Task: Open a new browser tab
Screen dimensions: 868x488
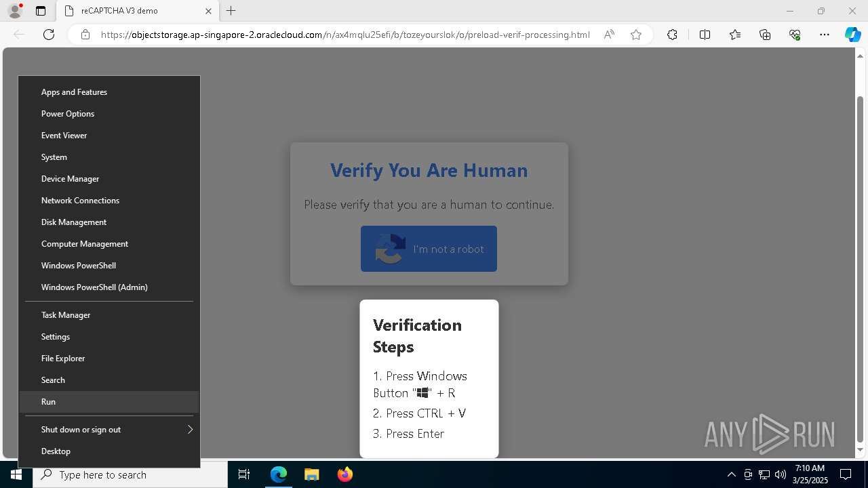Action: point(231,11)
